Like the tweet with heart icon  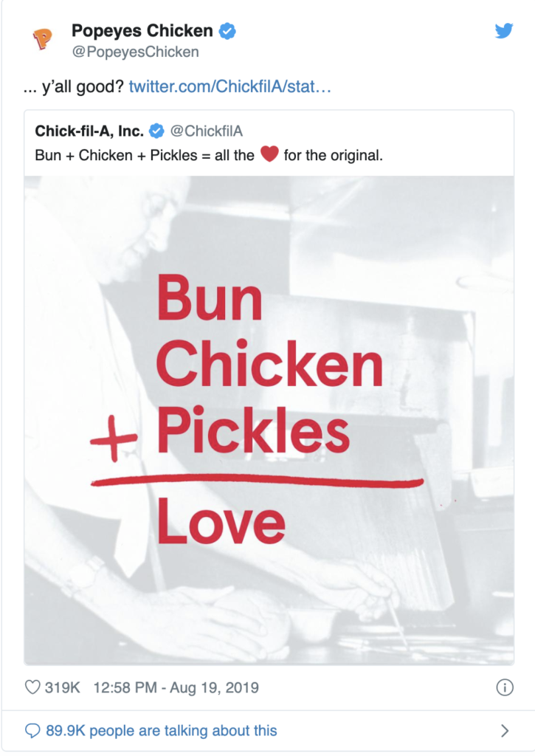click(32, 687)
